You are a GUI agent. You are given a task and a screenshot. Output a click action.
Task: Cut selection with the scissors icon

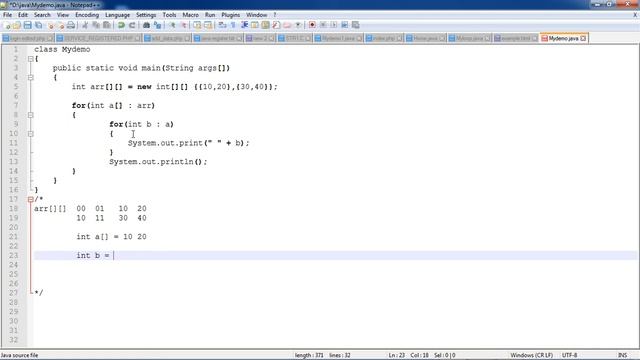pyautogui.click(x=85, y=25)
